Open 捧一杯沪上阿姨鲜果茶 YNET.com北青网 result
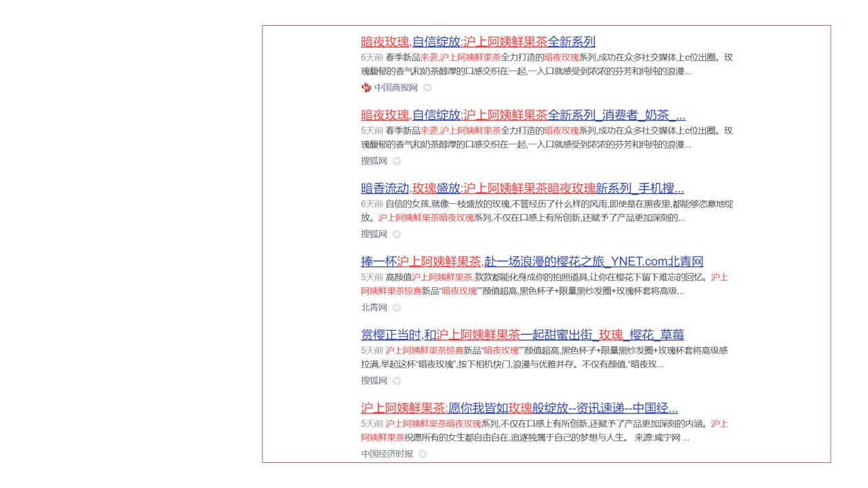 tap(532, 261)
